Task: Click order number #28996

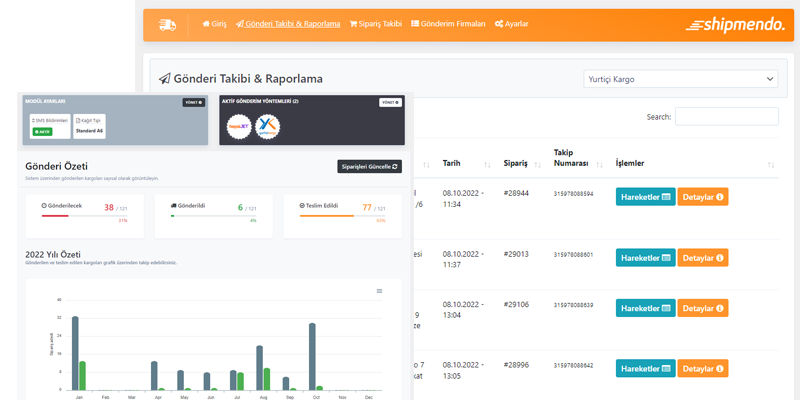Action: (x=516, y=365)
